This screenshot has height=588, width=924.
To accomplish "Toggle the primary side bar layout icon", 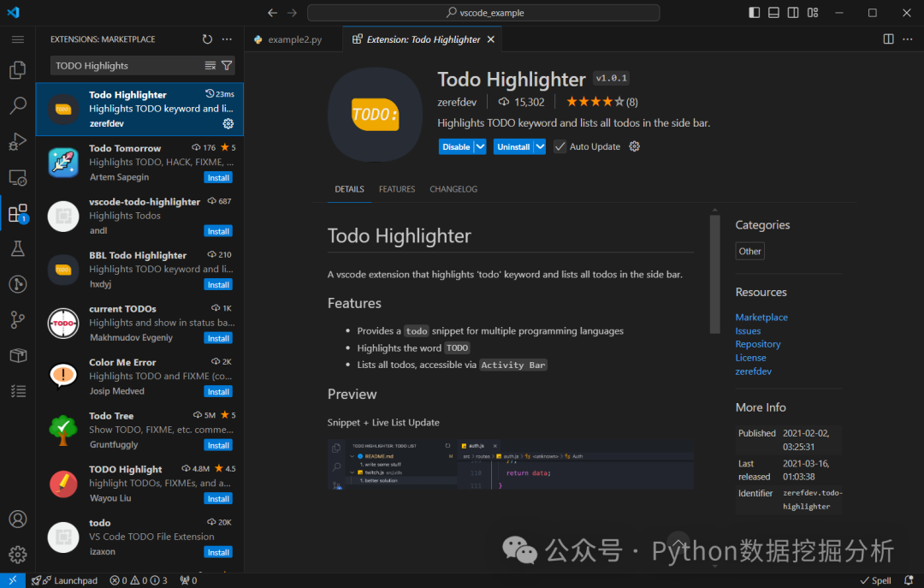I will pyautogui.click(x=755, y=12).
